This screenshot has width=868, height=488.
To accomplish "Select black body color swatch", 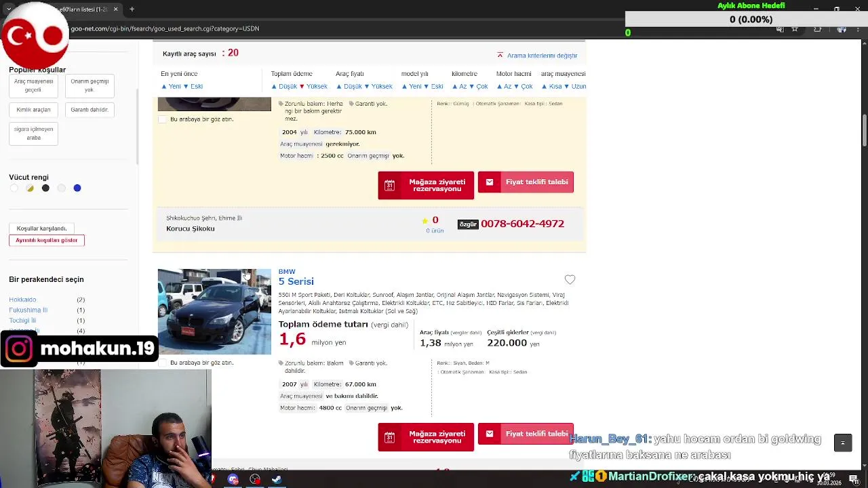I will point(45,188).
